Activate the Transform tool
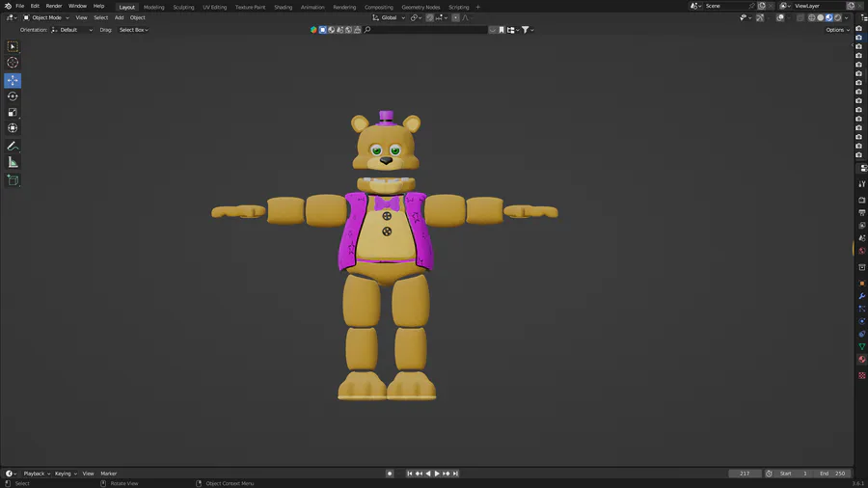This screenshot has width=868, height=488. (x=13, y=128)
